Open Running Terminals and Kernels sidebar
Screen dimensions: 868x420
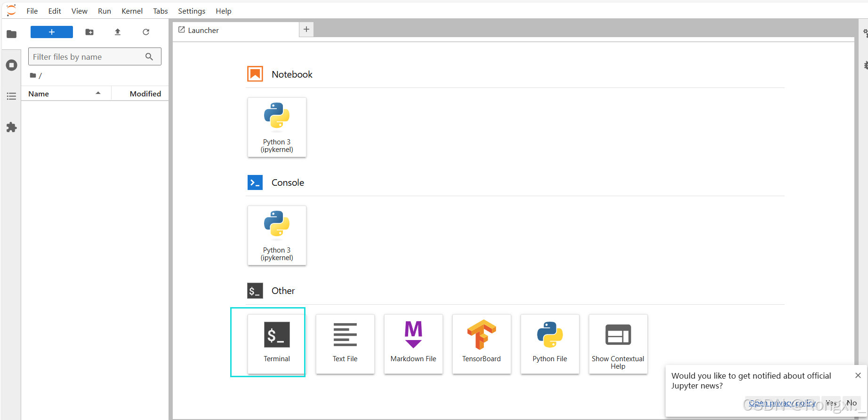pyautogui.click(x=11, y=65)
